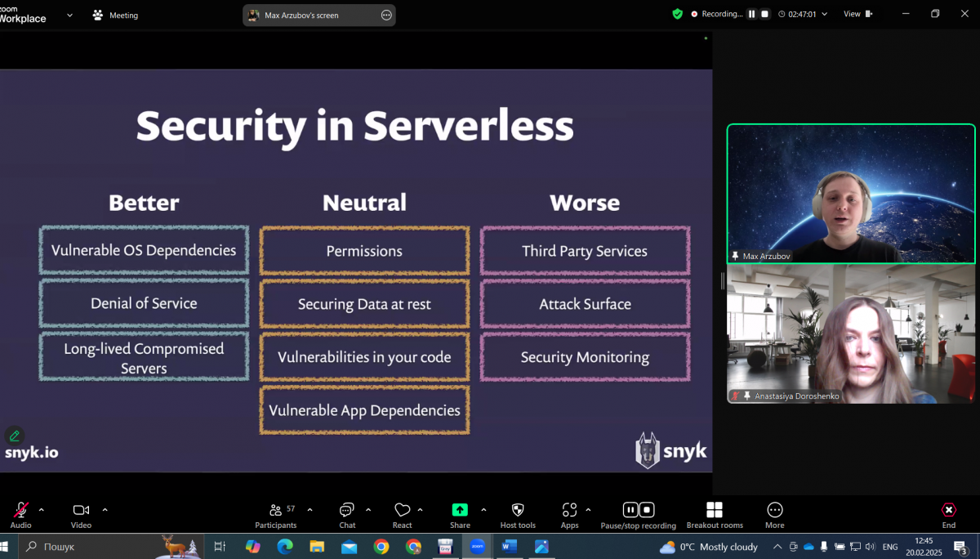
Task: Select Anastasiya Doroshenko's video thumbnail
Action: tap(851, 333)
